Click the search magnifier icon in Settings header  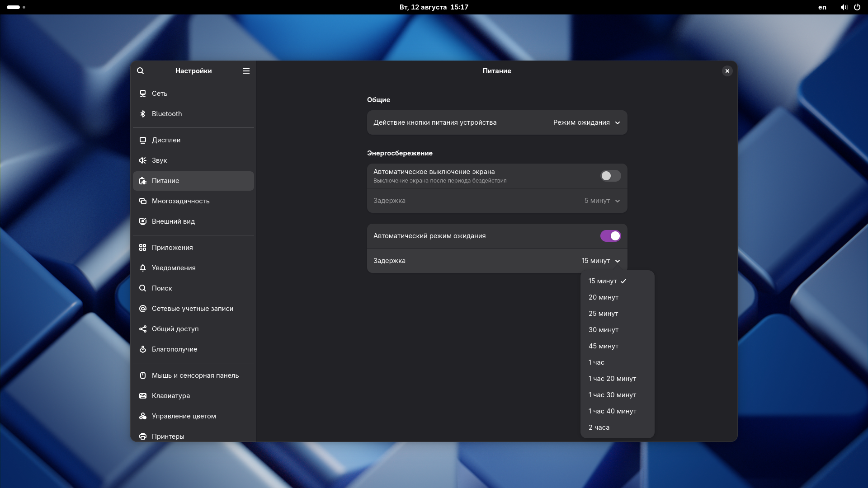coord(141,71)
